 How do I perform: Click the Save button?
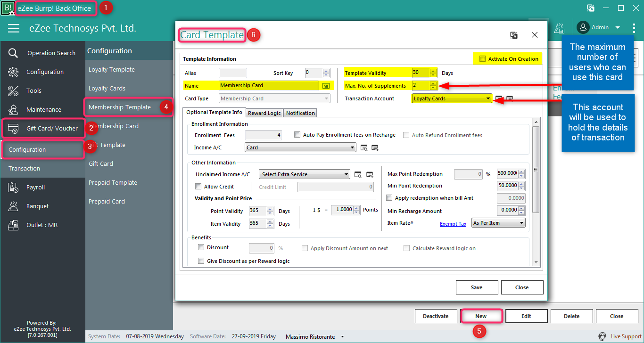[x=477, y=287]
